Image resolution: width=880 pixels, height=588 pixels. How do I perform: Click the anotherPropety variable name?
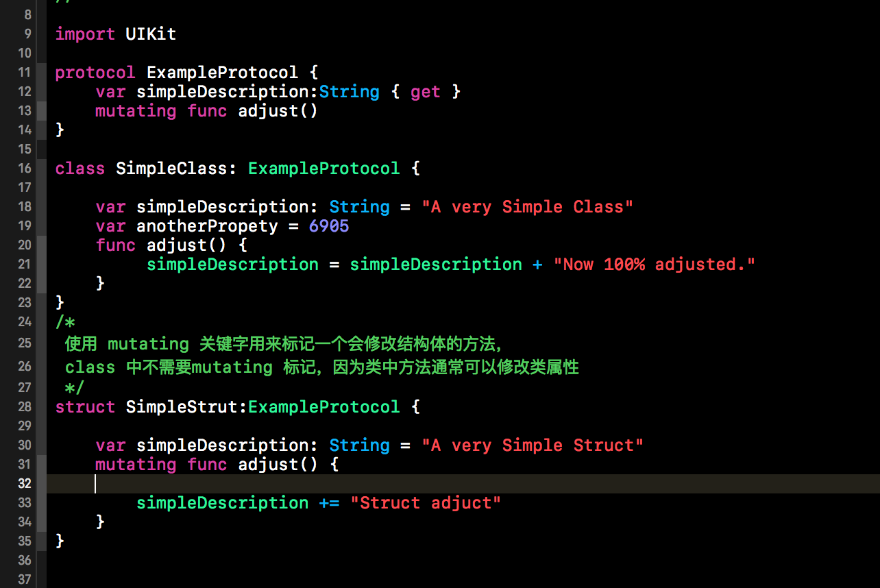pyautogui.click(x=207, y=225)
